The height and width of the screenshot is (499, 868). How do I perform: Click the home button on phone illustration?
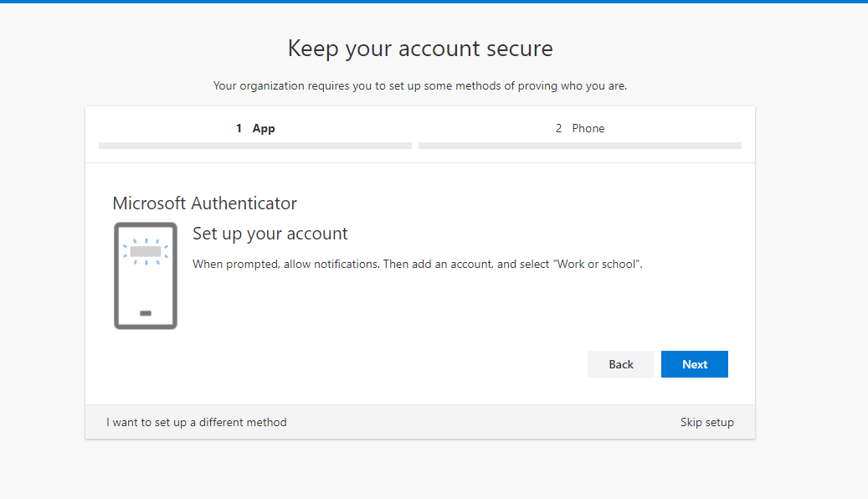pyautogui.click(x=146, y=313)
